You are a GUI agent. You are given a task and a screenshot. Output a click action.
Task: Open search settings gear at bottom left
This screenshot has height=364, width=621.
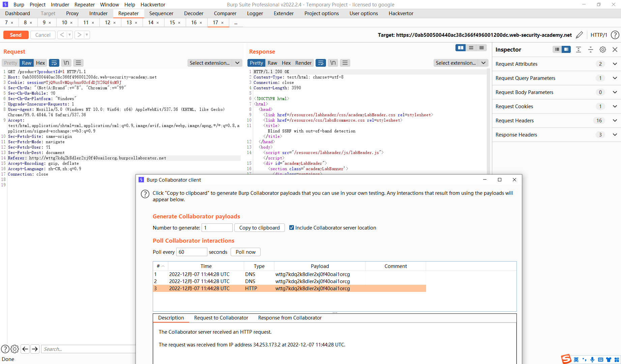[x=15, y=349]
